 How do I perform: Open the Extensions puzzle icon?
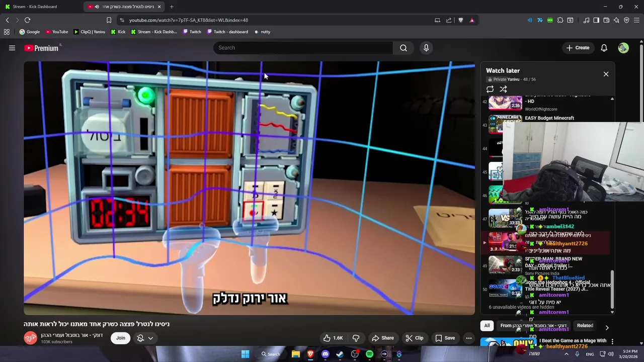(x=560, y=20)
